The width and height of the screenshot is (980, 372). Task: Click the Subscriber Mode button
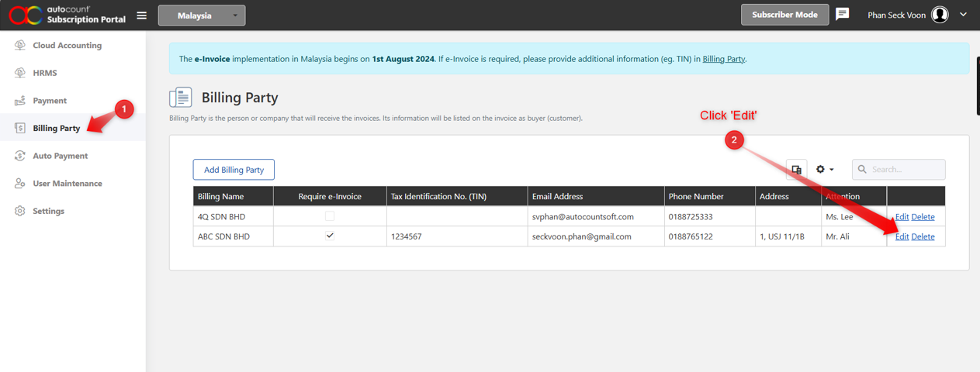784,15
